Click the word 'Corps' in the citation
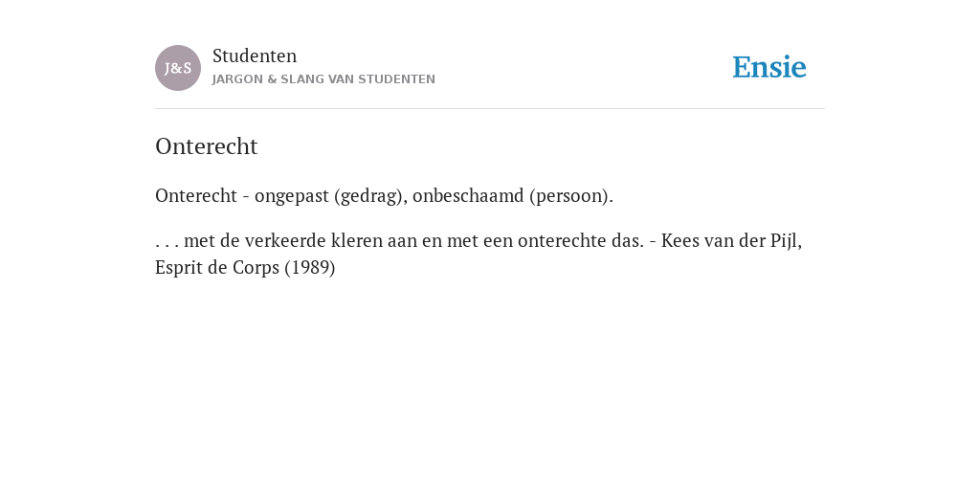Viewport: 980px width, 490px height. (x=256, y=268)
